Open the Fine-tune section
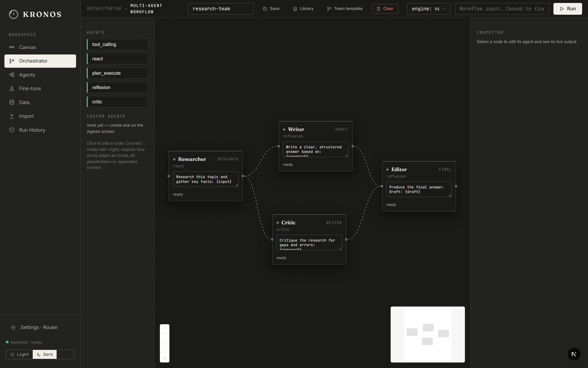This screenshot has height=368, width=588. [x=40, y=89]
